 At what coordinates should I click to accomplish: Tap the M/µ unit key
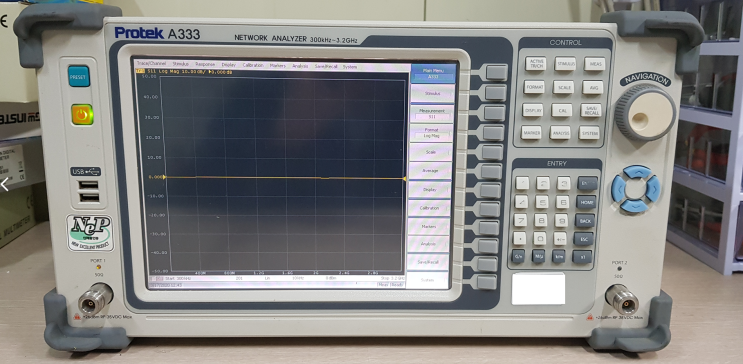tap(538, 256)
